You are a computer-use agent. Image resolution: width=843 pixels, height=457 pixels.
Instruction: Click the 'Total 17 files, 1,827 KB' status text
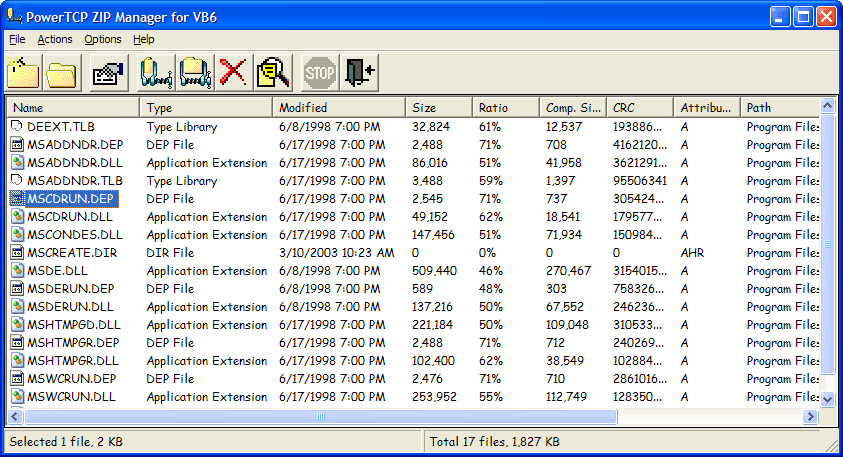[x=495, y=442]
